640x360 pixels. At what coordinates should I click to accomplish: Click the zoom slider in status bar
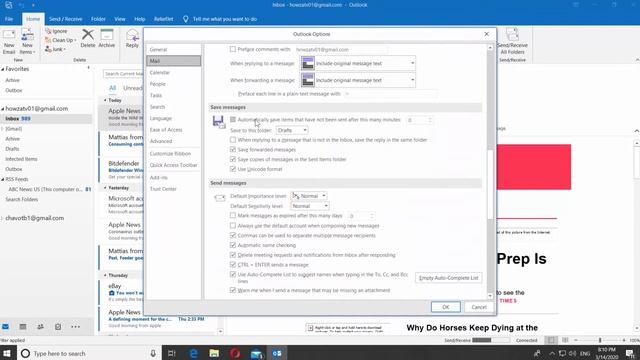[x=600, y=340]
